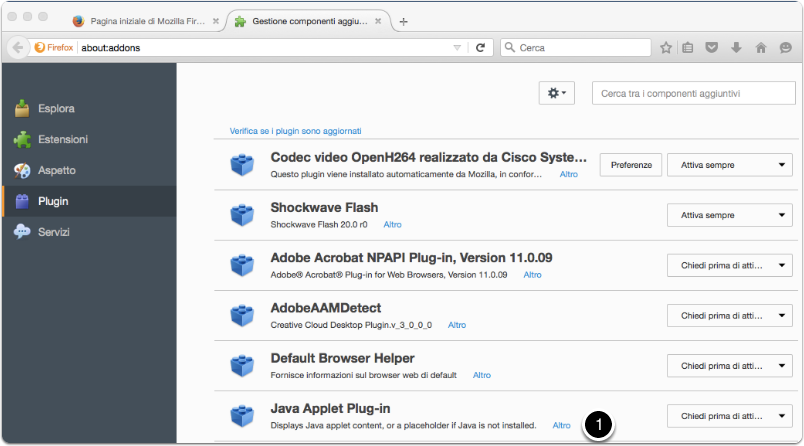Go back using the back arrow button
Image resolution: width=804 pixels, height=446 pixels.
coord(18,48)
